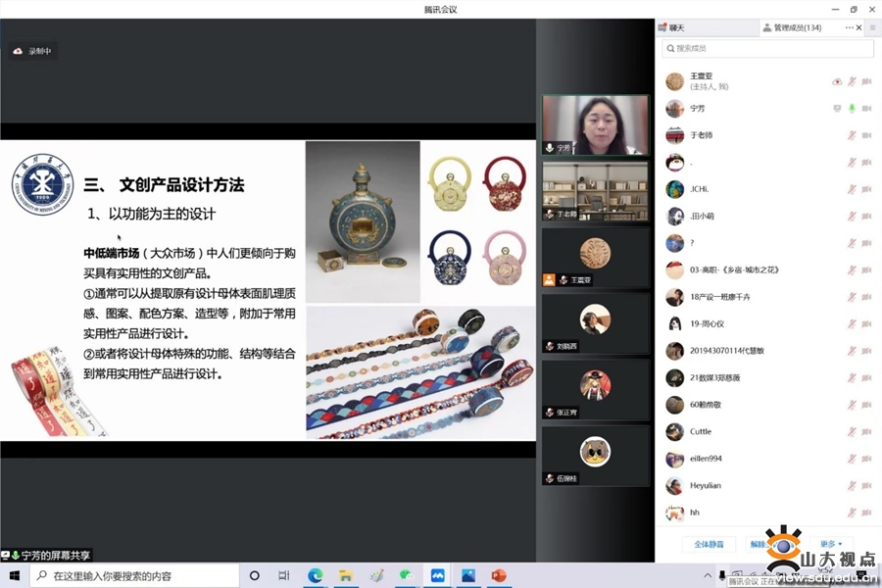This screenshot has height=588, width=882.
Task: Open Microsoft Edge from the taskbar
Action: [315, 575]
